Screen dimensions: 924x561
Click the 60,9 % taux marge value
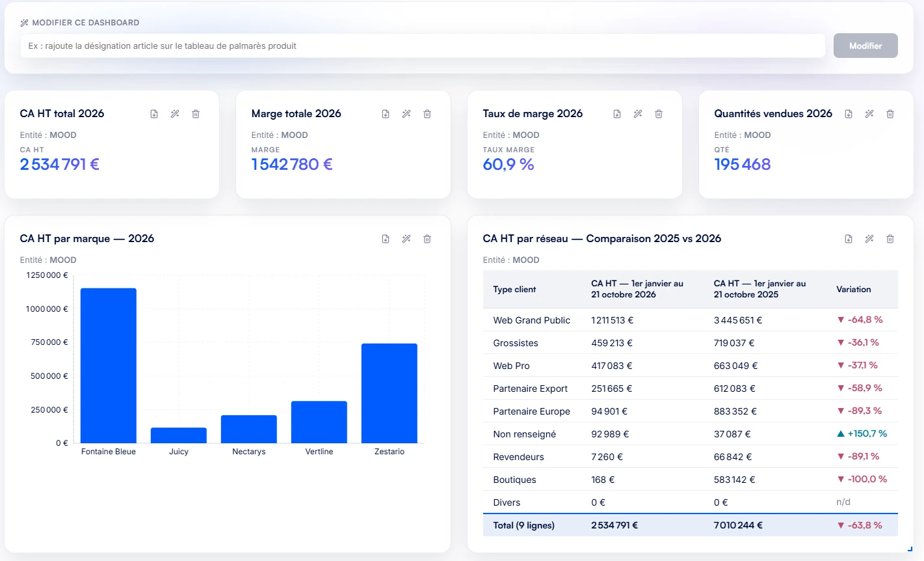tap(508, 164)
